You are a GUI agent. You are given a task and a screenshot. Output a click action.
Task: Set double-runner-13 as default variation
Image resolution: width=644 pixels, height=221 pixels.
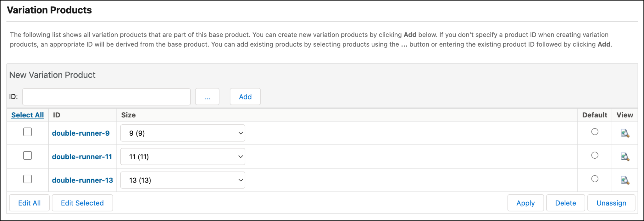tap(595, 179)
